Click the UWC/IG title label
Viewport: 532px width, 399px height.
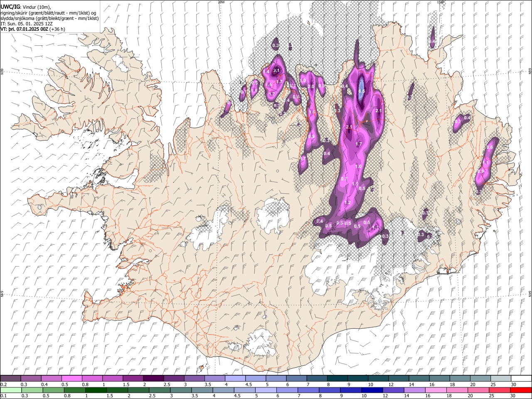click(10, 6)
